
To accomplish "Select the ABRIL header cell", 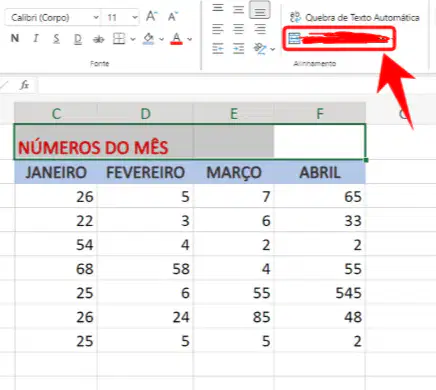I will pyautogui.click(x=320, y=173).
